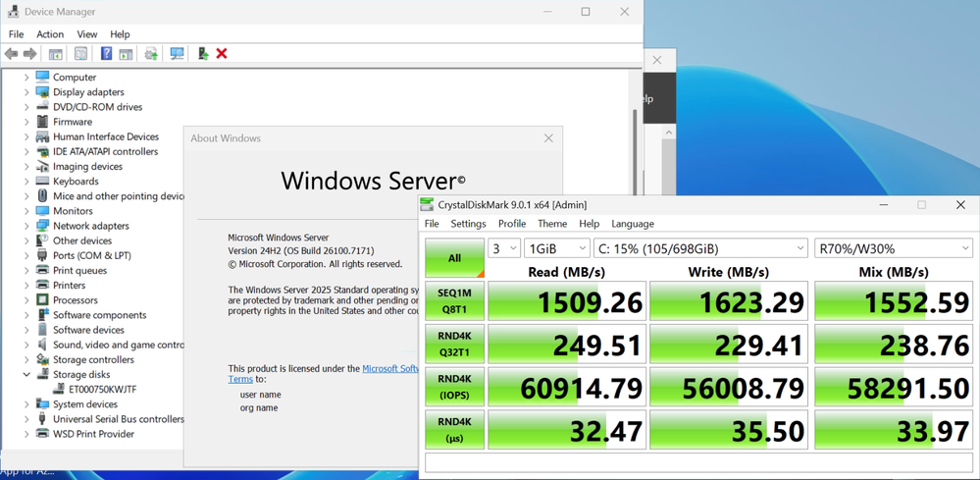Open Properties via the Device Manager toolbar icon
The height and width of the screenshot is (480, 980).
coord(80,54)
